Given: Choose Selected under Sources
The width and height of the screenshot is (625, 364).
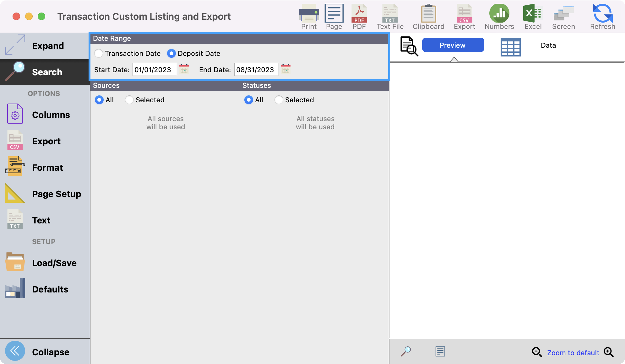Looking at the screenshot, I should point(129,100).
